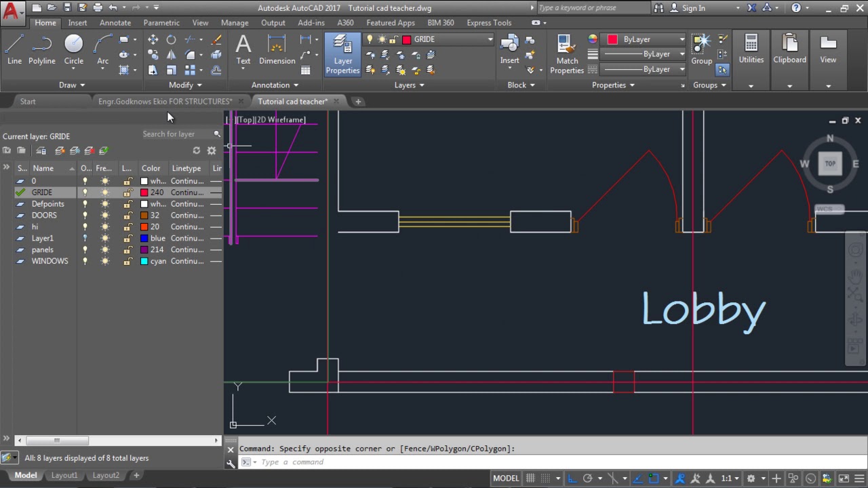
Task: Click WINDOWS layer cyan color swatch
Action: pos(144,261)
